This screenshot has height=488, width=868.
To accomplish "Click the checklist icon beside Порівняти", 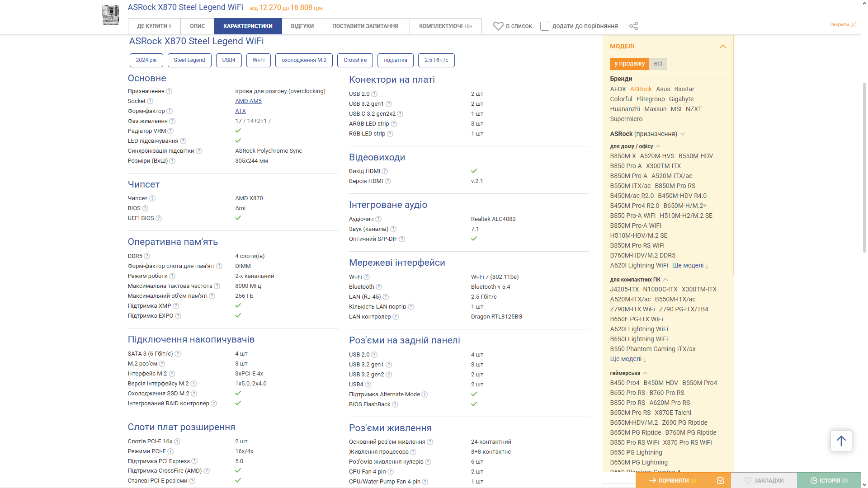I will pos(721,480).
